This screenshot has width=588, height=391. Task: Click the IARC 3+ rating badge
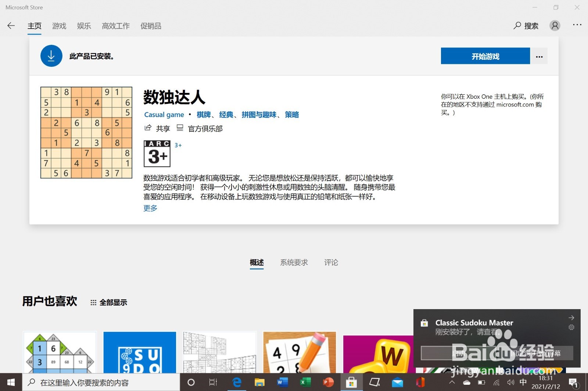[157, 153]
